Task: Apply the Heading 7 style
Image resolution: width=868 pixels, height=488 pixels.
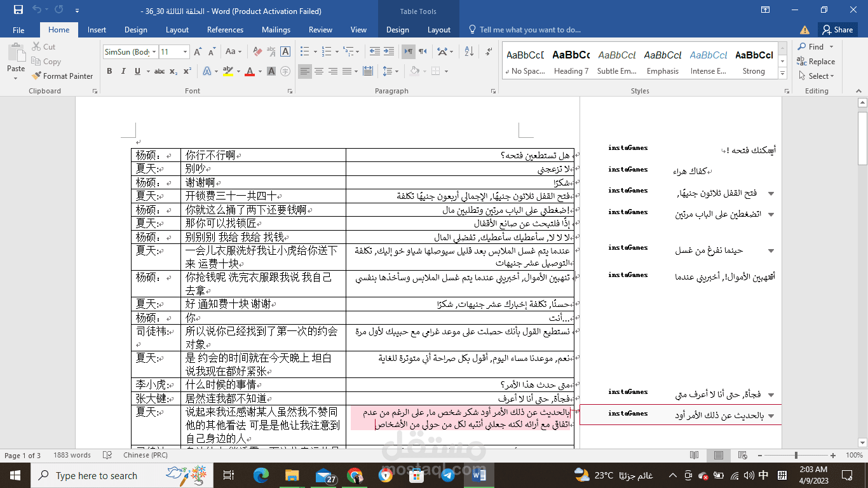Action: (571, 62)
